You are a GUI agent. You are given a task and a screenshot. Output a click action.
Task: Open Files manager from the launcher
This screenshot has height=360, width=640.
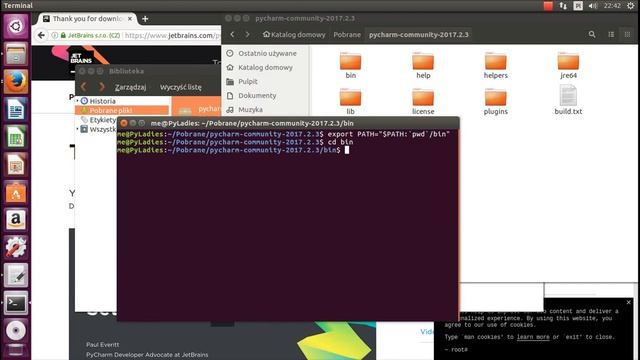16,54
